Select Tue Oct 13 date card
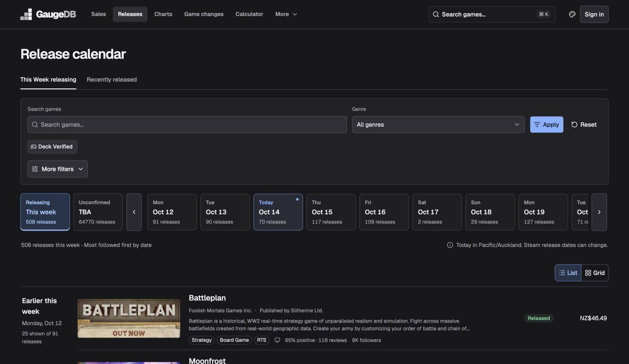629x364 pixels. point(225,212)
